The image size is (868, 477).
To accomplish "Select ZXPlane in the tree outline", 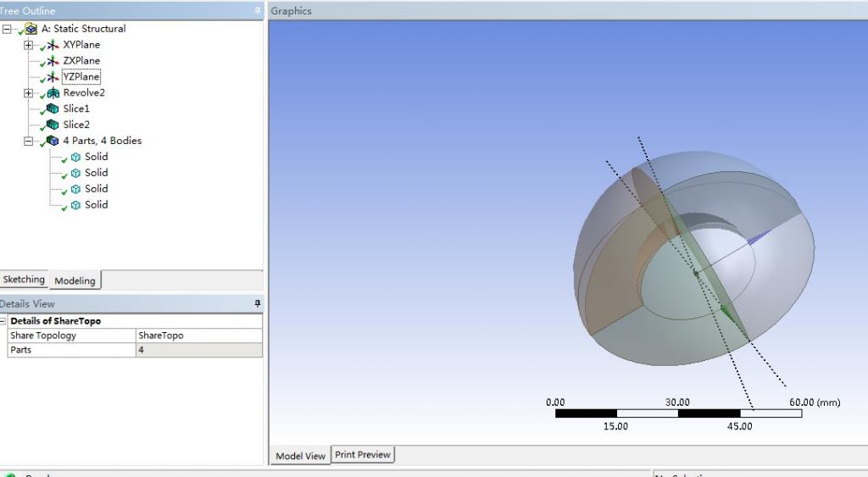I will pos(81,61).
